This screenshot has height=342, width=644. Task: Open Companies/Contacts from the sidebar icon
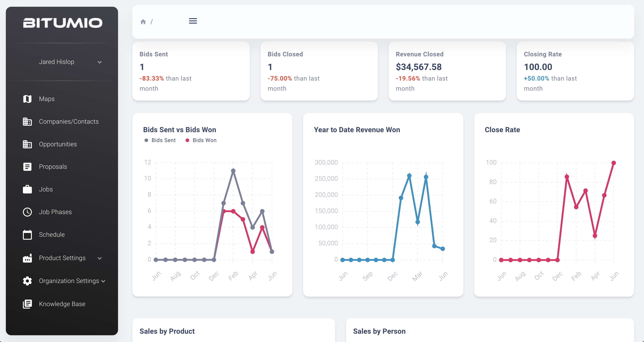click(x=27, y=121)
